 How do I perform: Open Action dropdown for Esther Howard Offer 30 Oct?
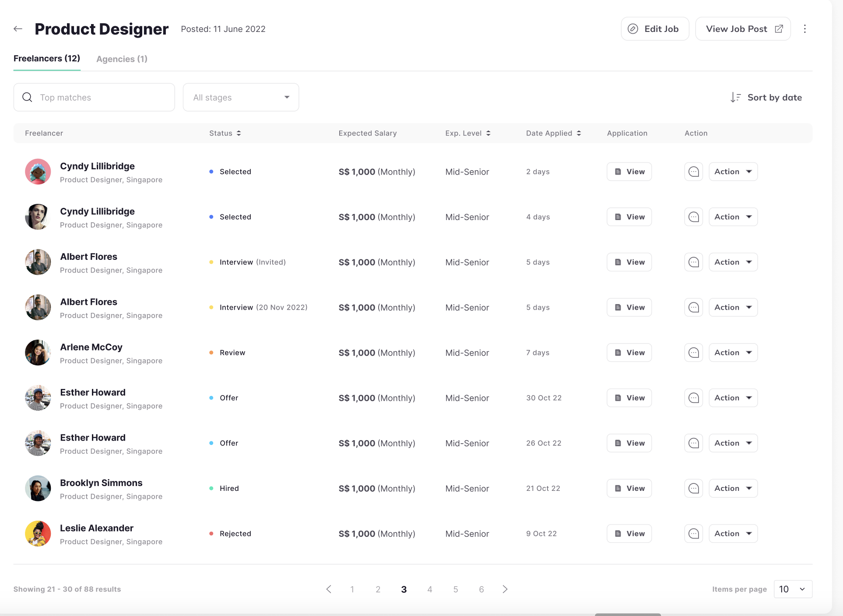click(733, 398)
